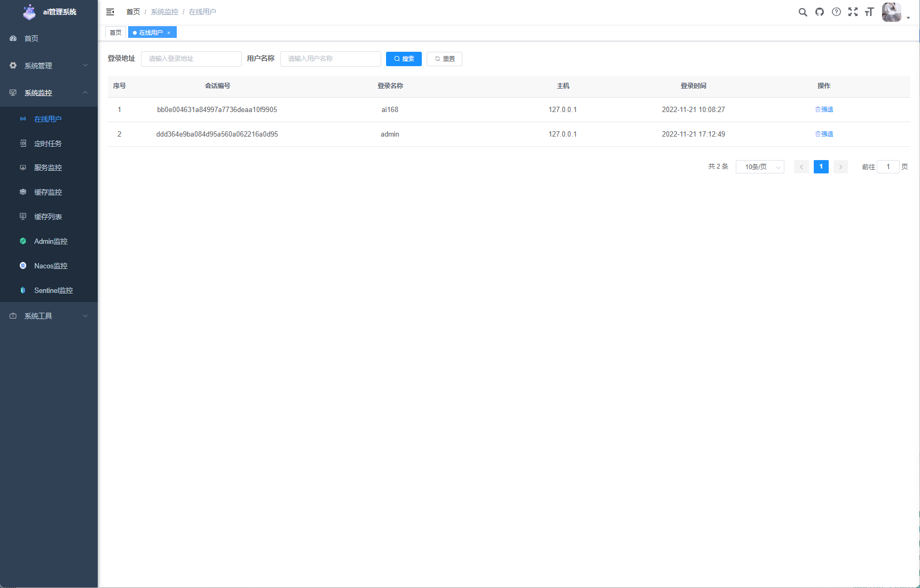This screenshot has width=920, height=588.
Task: Toggle fullscreen icon in header
Action: 853,12
